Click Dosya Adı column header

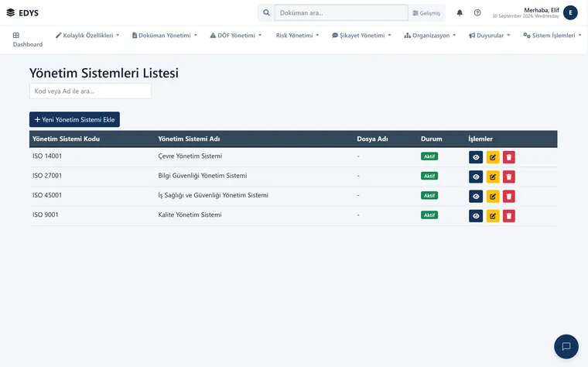click(372, 139)
